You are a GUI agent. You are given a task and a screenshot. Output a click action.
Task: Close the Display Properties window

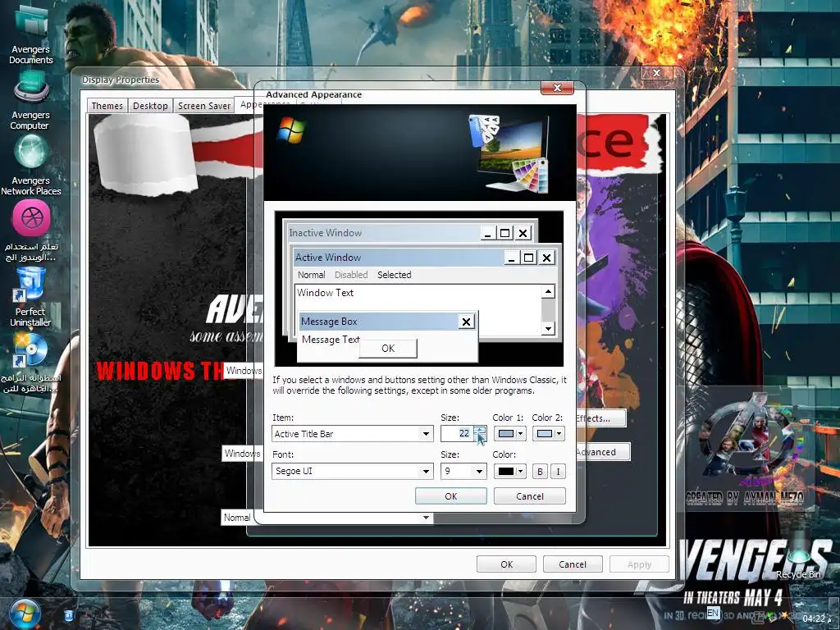pos(656,73)
